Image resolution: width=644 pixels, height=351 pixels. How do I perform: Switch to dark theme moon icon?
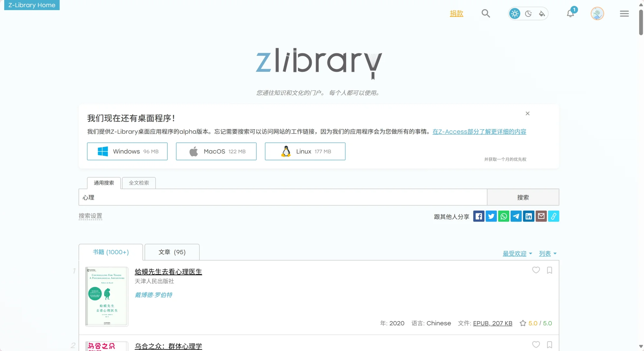point(528,14)
